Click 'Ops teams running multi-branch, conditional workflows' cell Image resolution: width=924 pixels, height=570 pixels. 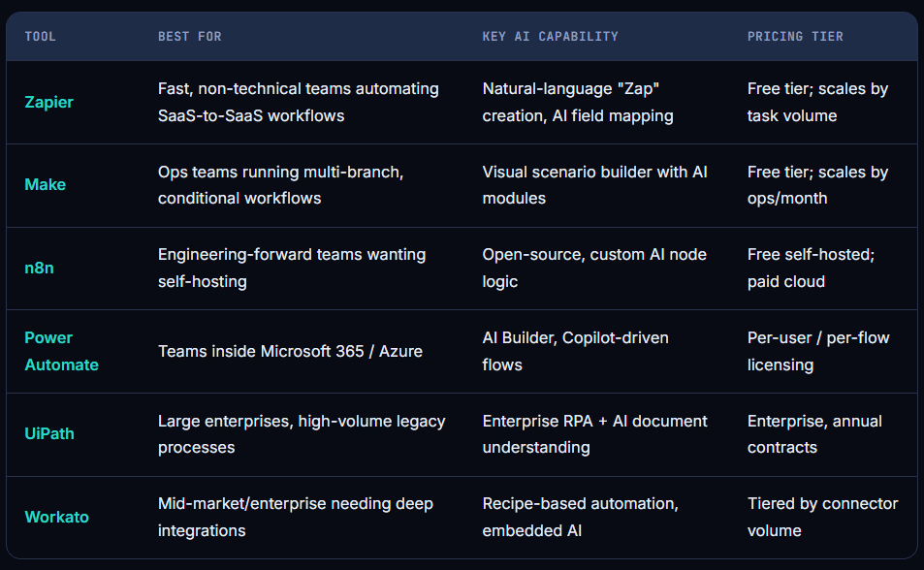tap(280, 185)
